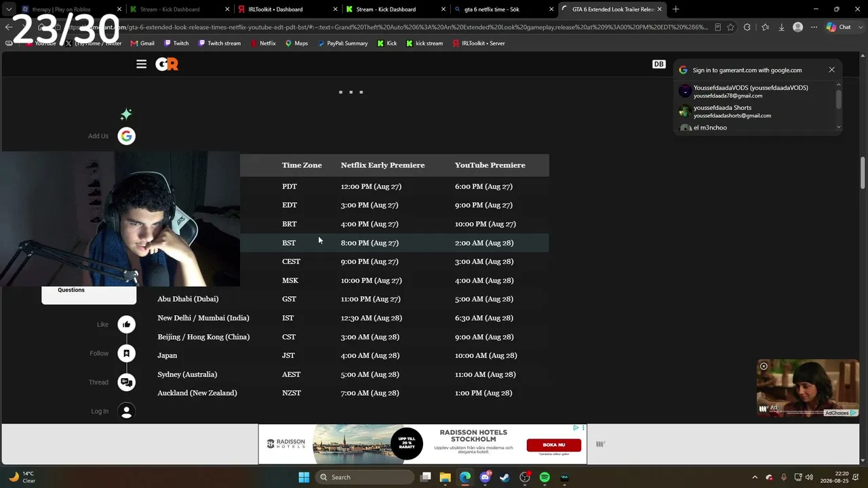Open Windows Start menu
This screenshot has height=488, width=868.
coord(304,477)
